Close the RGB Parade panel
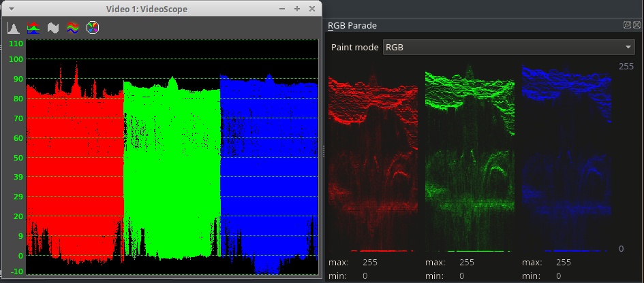 636,25
